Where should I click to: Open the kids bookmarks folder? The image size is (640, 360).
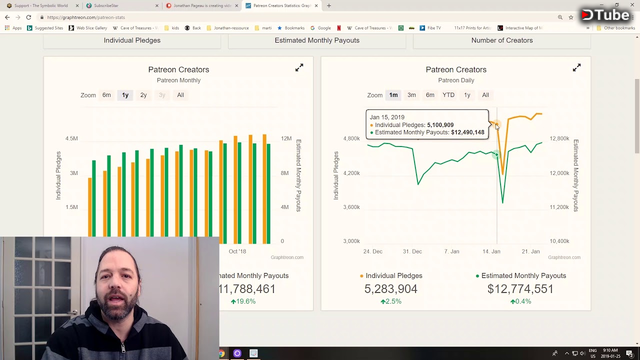point(172,28)
